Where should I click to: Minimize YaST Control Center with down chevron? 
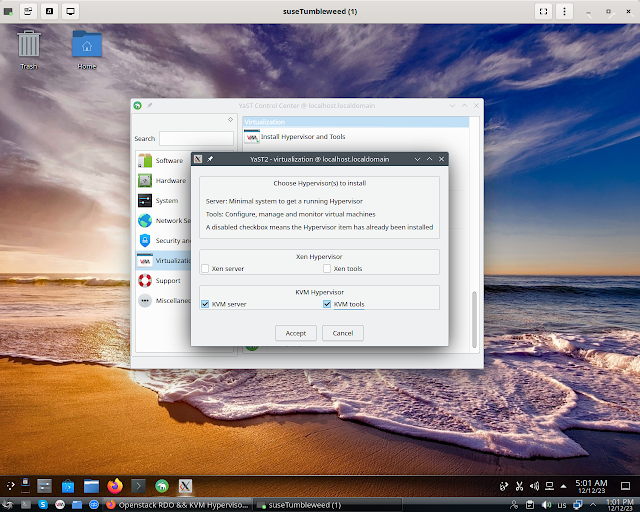point(452,105)
